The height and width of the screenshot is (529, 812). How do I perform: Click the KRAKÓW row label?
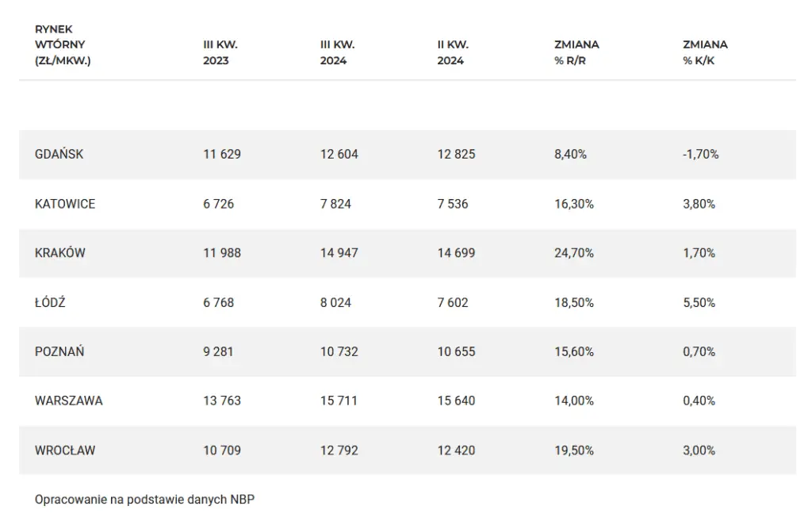tap(59, 253)
